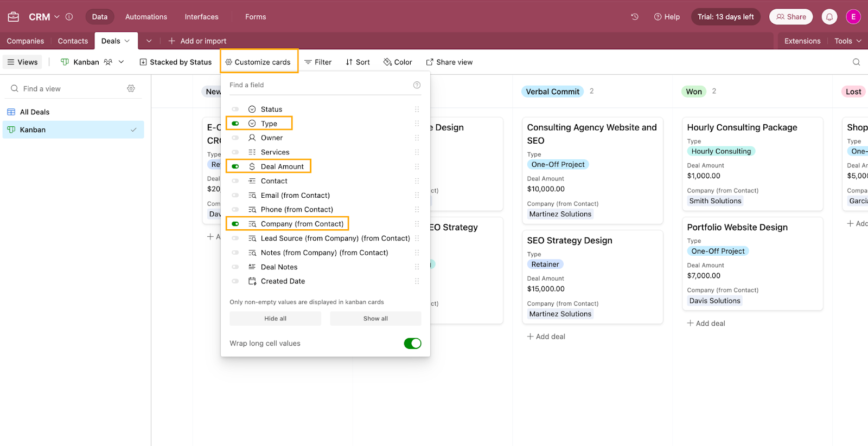The height and width of the screenshot is (446, 868).
Task: Click the CRM base briefcase icon
Action: (13, 17)
